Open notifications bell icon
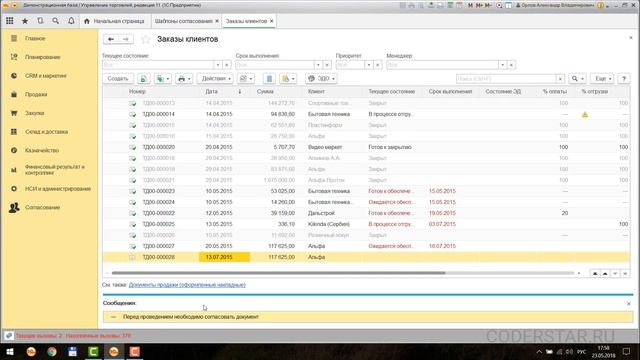The image size is (640, 360). tap(71, 21)
